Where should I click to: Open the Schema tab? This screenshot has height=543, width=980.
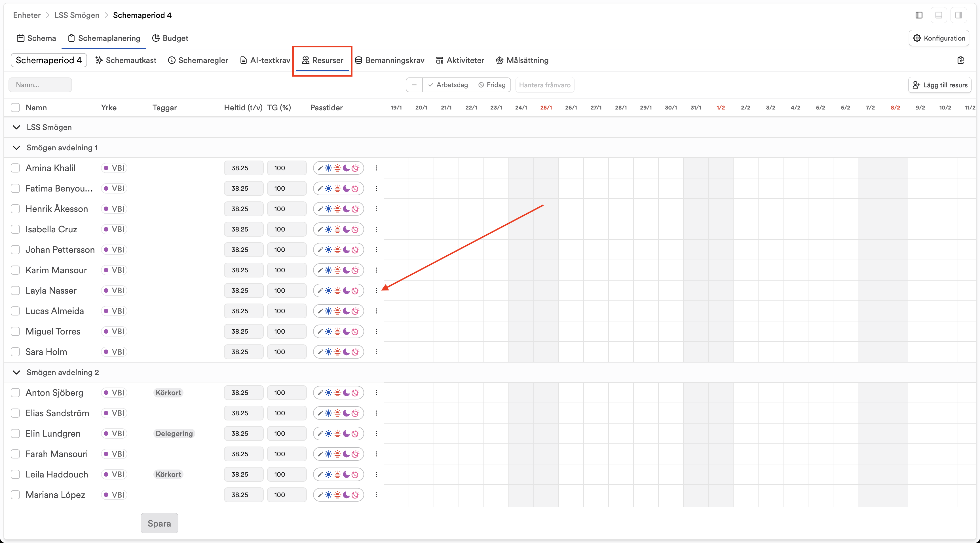(x=37, y=38)
